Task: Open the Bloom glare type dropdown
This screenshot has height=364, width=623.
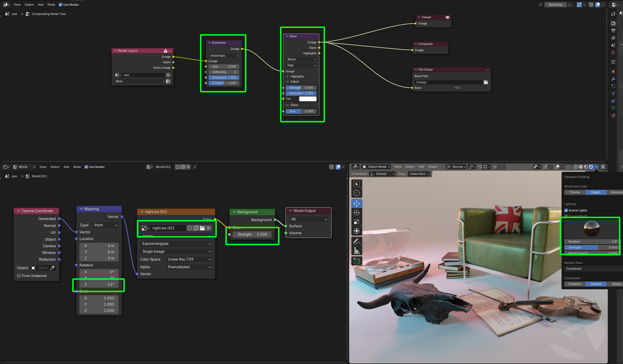Action: click(x=301, y=59)
